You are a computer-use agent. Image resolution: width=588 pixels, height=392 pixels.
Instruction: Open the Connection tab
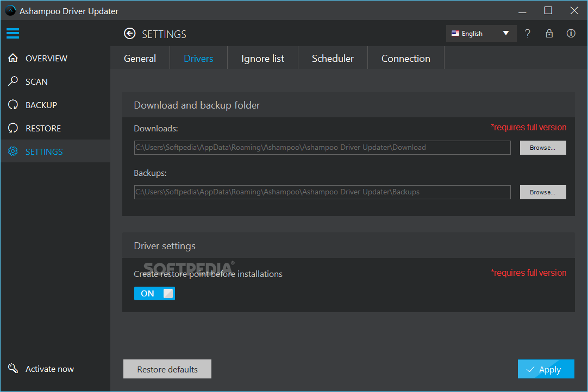(x=406, y=59)
